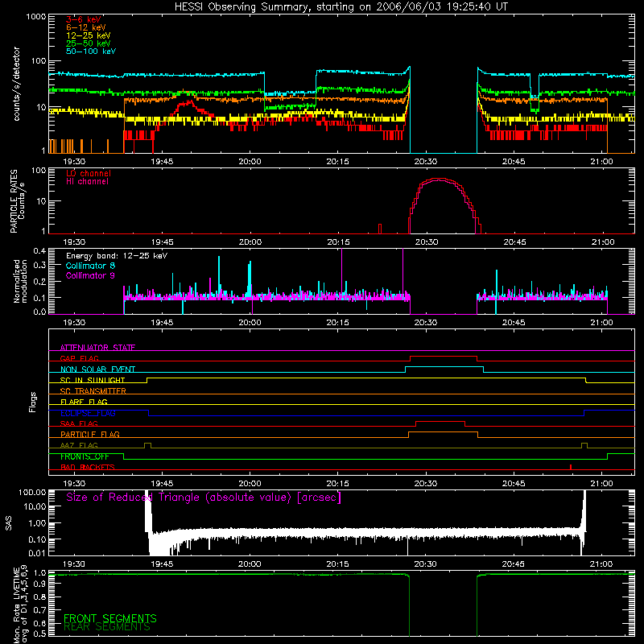Click the SAS axis label
Image resolution: width=644 pixels, height=644 pixels.
pos(9,523)
